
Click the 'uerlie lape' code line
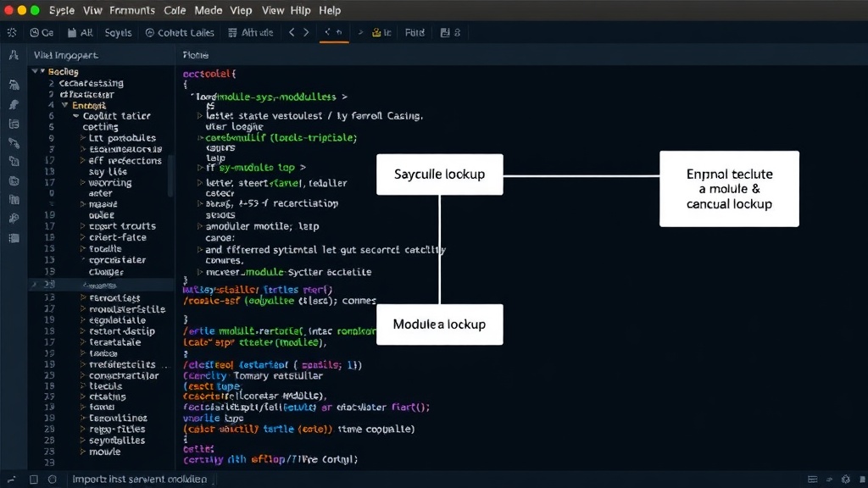pyautogui.click(x=213, y=419)
